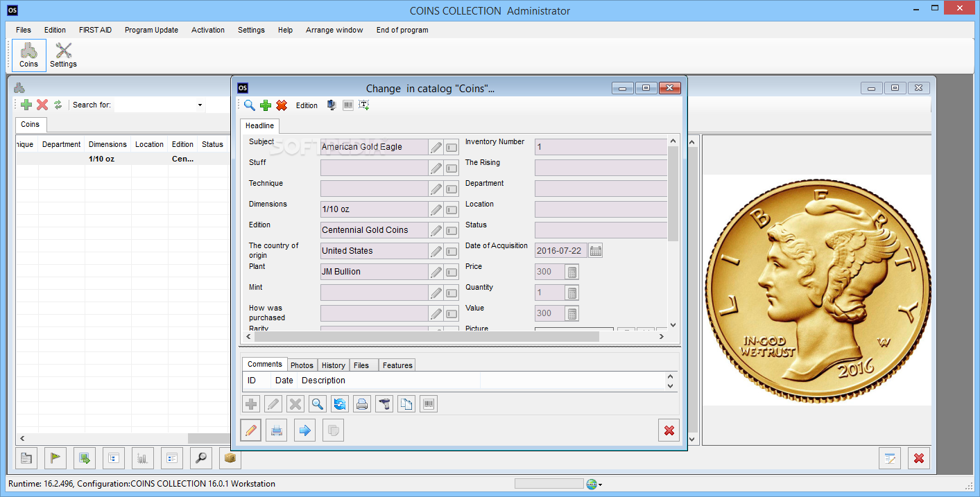Image resolution: width=980 pixels, height=497 pixels.
Task: Open the calendar picker for Date of Acquisition
Action: click(x=596, y=251)
